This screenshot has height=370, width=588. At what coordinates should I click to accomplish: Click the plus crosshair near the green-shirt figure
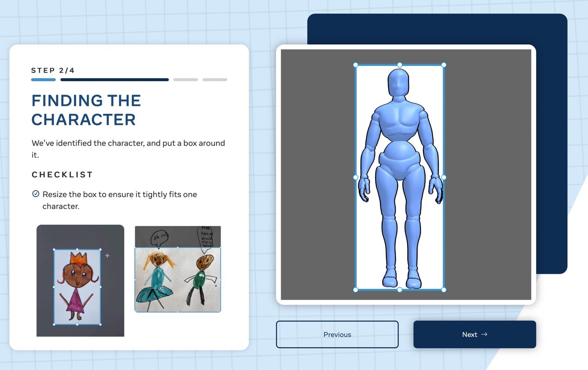pyautogui.click(x=215, y=286)
